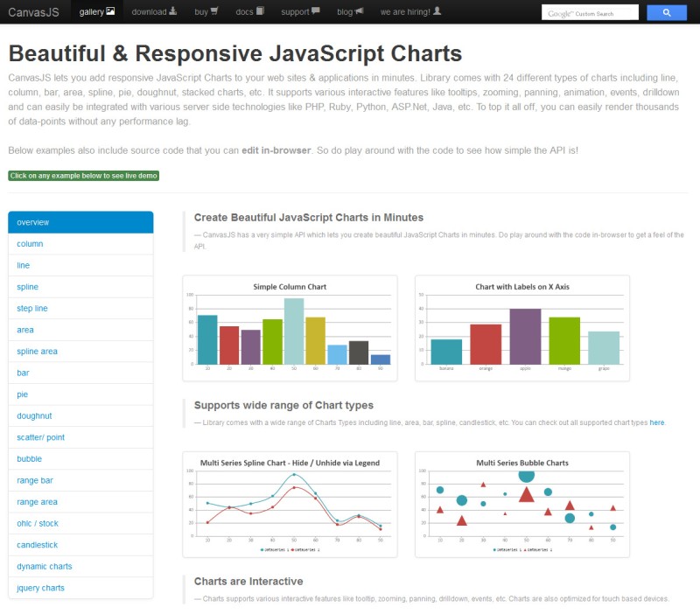Click the shopping cart icon
The height and width of the screenshot is (614, 700).
[x=213, y=10]
